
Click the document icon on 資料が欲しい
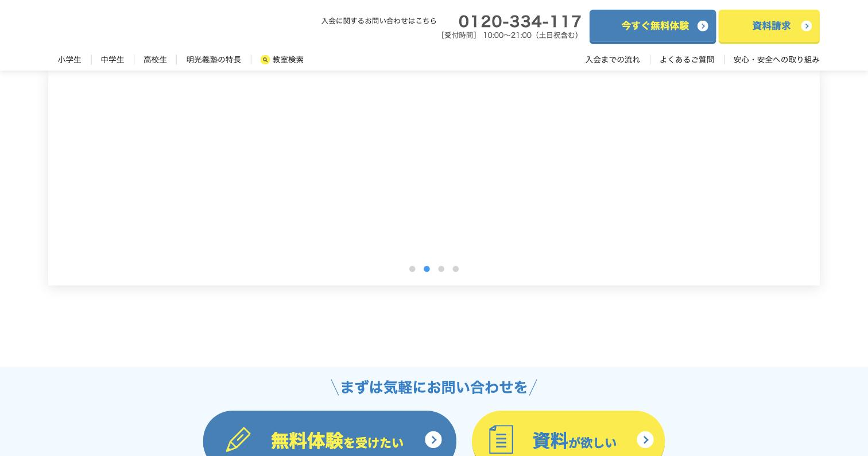(x=501, y=439)
